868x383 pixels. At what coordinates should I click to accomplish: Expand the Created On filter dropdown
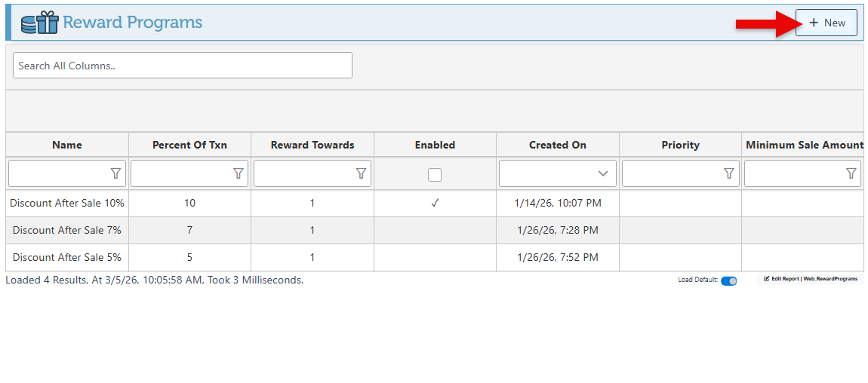pyautogui.click(x=602, y=173)
